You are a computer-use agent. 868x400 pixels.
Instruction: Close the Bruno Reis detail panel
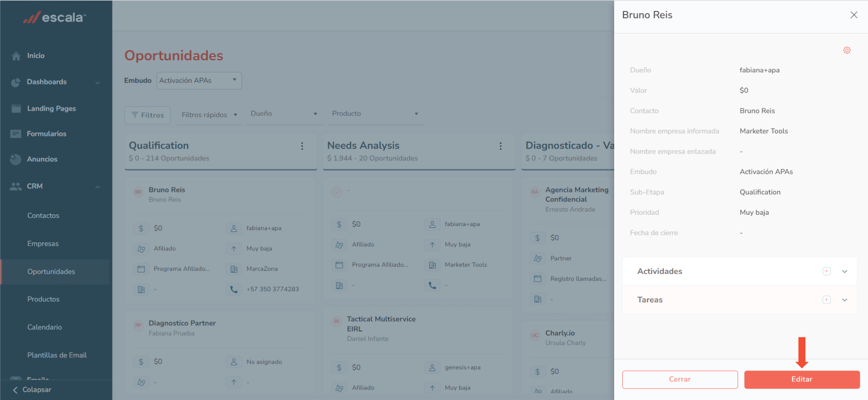(x=853, y=15)
